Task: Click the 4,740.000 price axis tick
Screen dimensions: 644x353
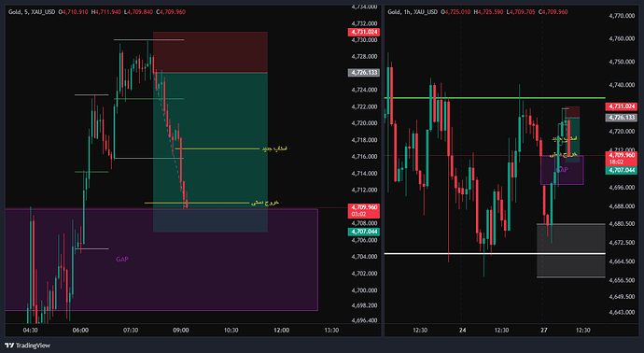Action: point(623,85)
